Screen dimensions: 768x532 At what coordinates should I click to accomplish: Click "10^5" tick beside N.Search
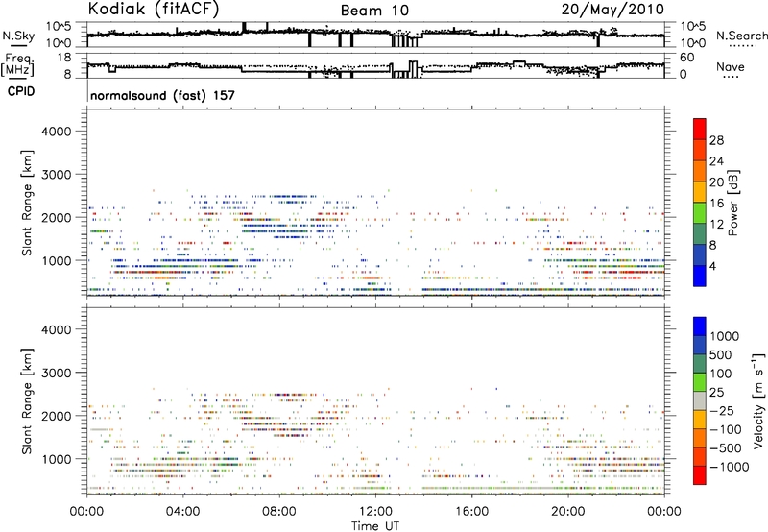[693, 27]
